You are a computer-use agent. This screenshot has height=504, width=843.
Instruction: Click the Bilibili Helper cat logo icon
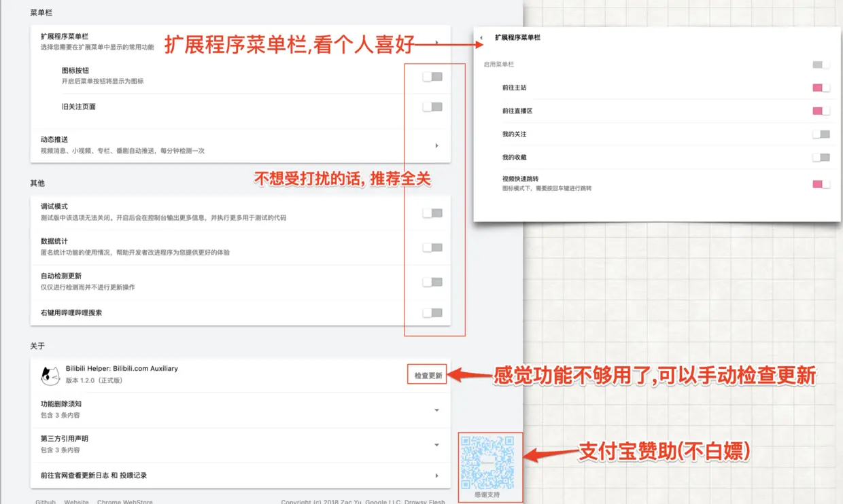50,375
